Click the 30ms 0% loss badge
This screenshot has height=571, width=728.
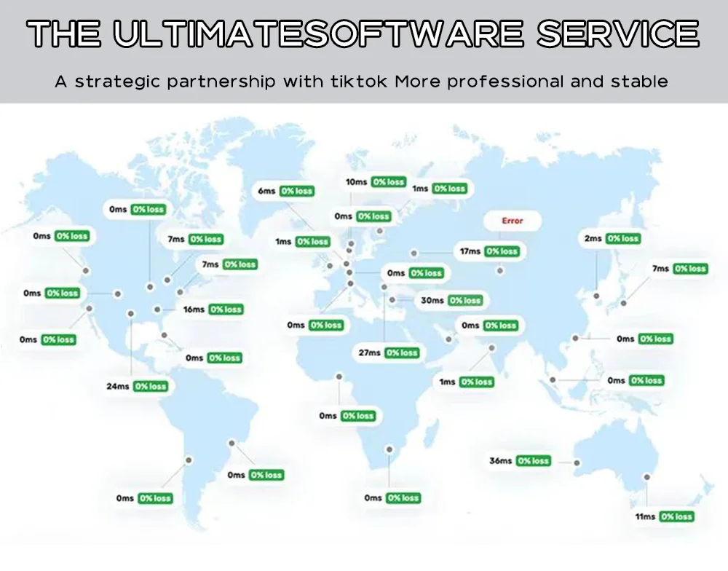click(x=451, y=300)
